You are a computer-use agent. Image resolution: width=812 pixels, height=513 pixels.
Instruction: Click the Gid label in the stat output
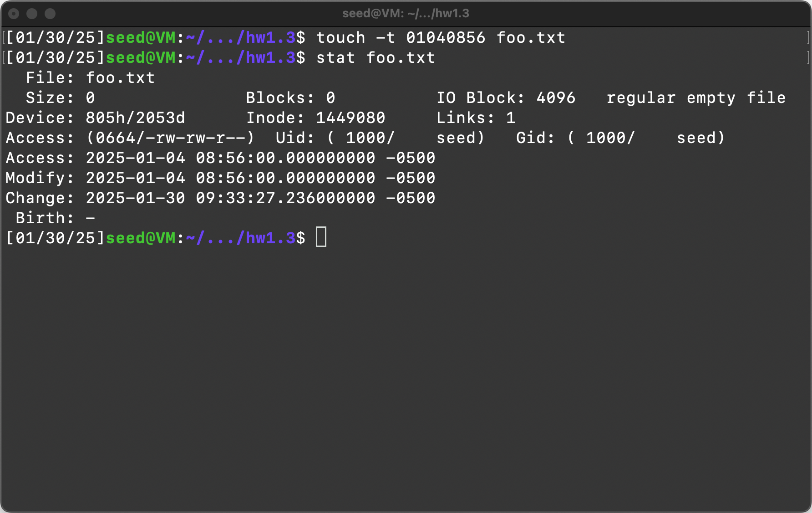point(535,138)
